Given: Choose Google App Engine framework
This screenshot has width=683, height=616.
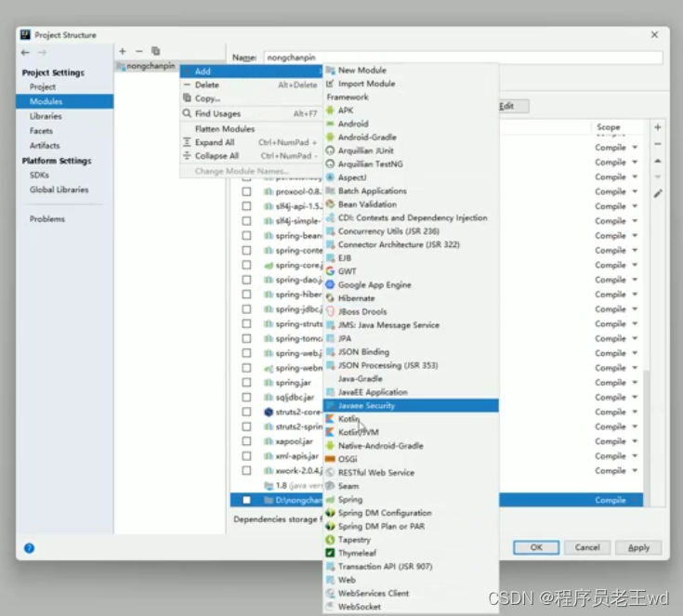Looking at the screenshot, I should pyautogui.click(x=411, y=285).
